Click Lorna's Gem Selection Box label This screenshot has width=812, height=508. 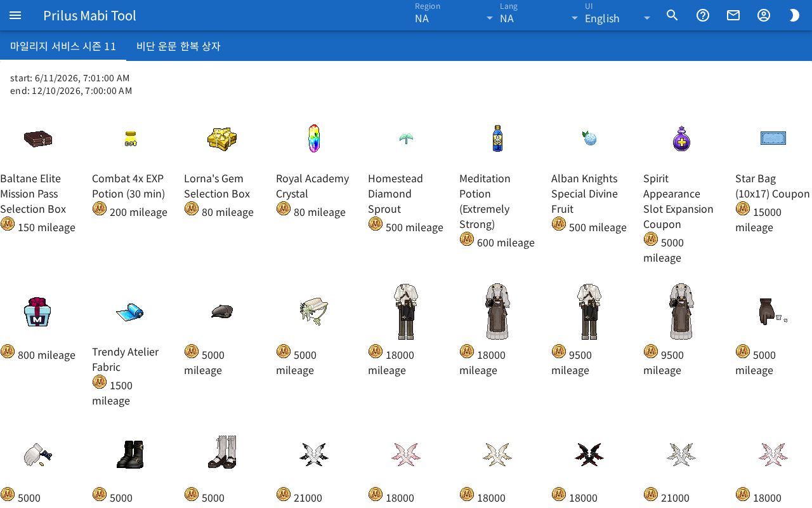[x=217, y=186]
